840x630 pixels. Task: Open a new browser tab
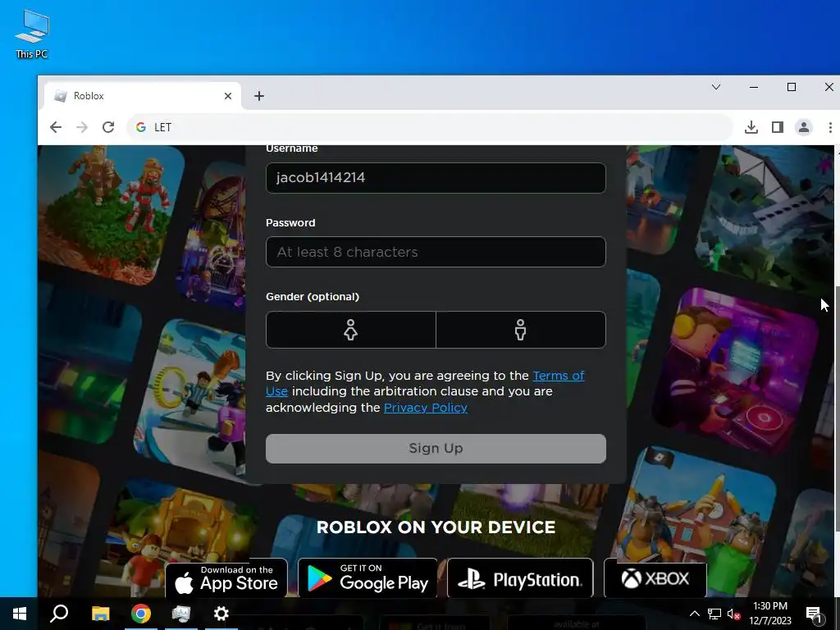(x=259, y=96)
